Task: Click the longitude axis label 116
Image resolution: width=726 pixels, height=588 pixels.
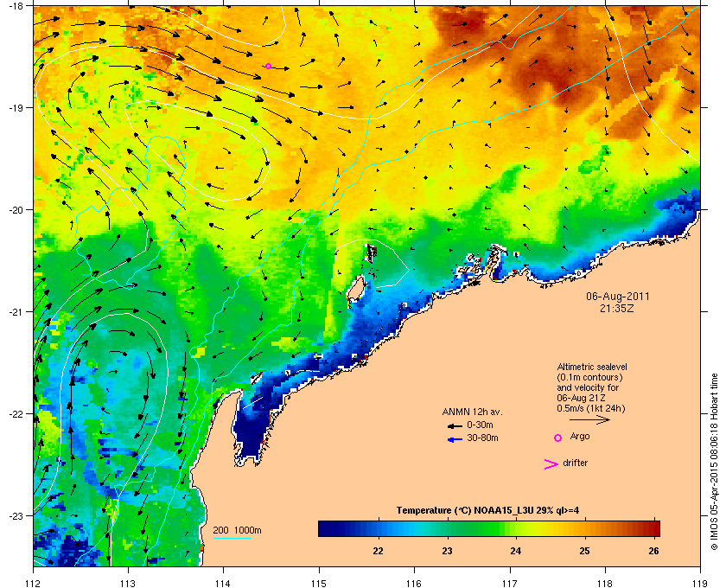Action: pyautogui.click(x=414, y=584)
